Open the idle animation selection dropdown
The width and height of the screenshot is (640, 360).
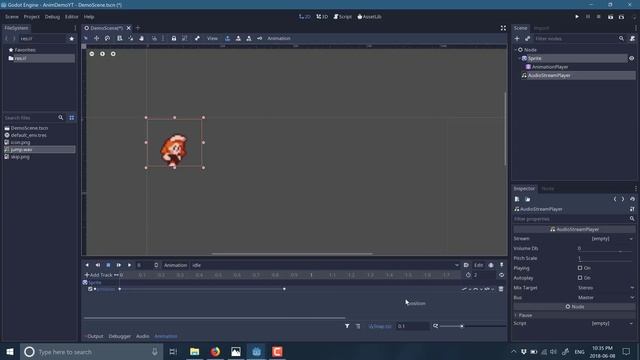[325, 265]
